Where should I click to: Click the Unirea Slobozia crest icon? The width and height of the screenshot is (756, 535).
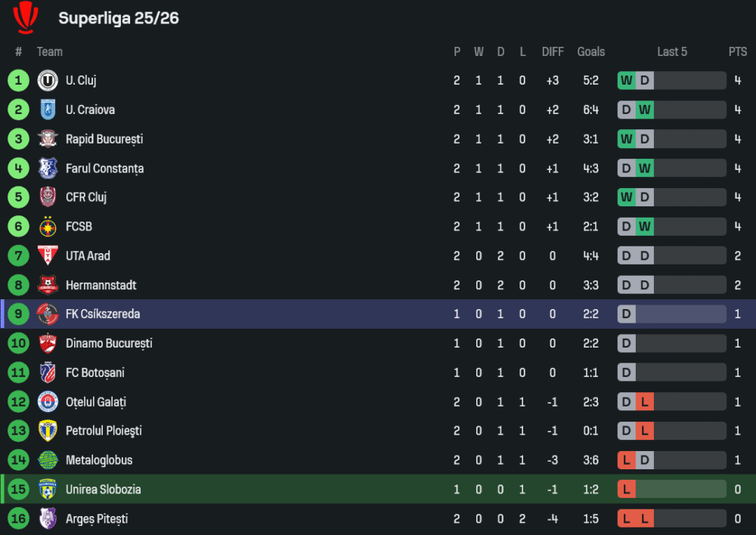pos(48,490)
